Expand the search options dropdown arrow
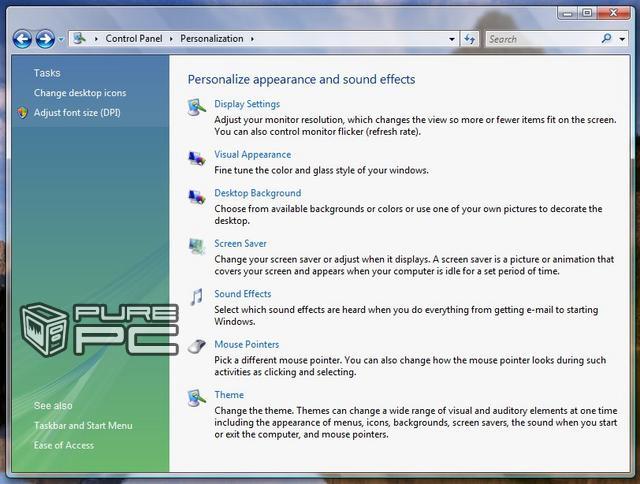The width and height of the screenshot is (640, 484). 621,39
